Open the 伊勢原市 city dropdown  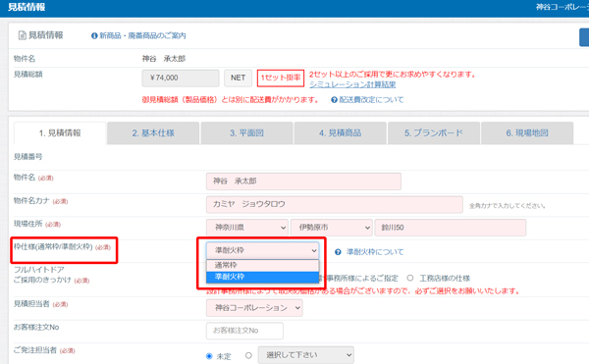(x=332, y=228)
